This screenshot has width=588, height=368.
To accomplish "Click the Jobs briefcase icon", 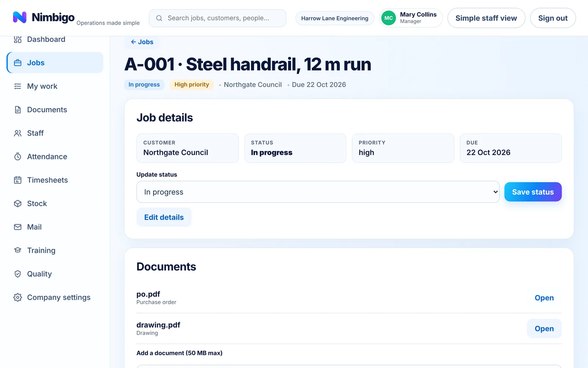I will (x=18, y=63).
